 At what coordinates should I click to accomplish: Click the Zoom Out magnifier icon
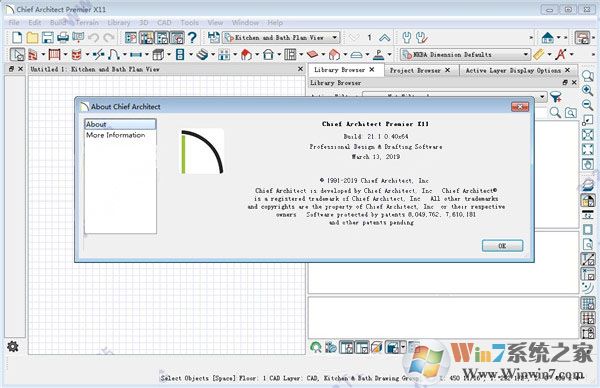tap(588, 105)
